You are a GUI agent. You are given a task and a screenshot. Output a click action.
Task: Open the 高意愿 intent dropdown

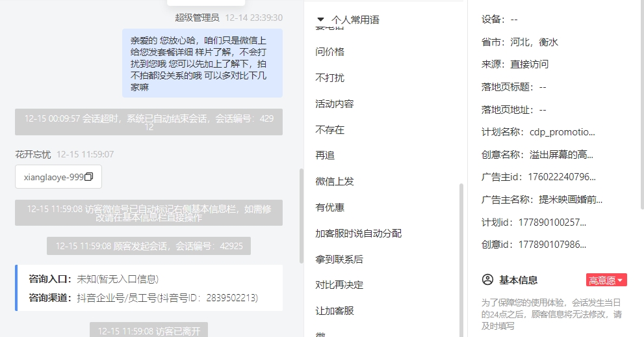point(606,280)
